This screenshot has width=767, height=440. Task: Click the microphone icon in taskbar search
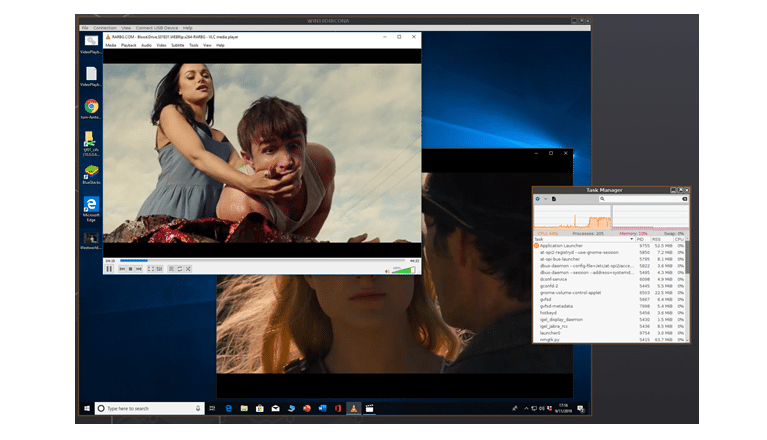[198, 408]
